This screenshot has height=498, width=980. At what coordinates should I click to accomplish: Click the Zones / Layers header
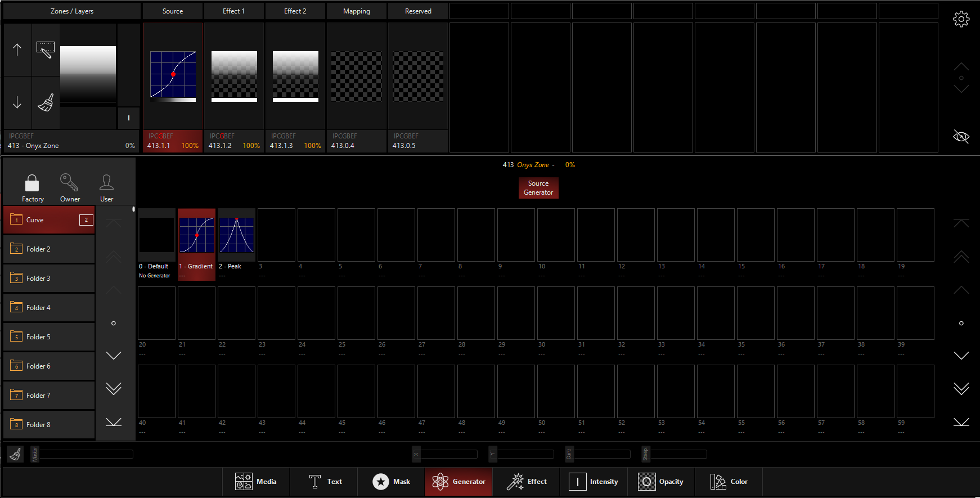72,11
